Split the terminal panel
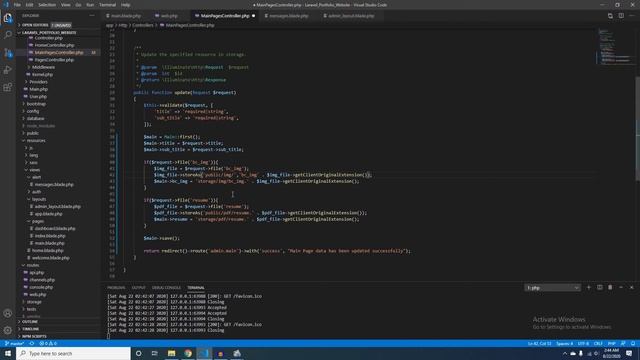The height and width of the screenshot is (360, 640). (x=600, y=288)
